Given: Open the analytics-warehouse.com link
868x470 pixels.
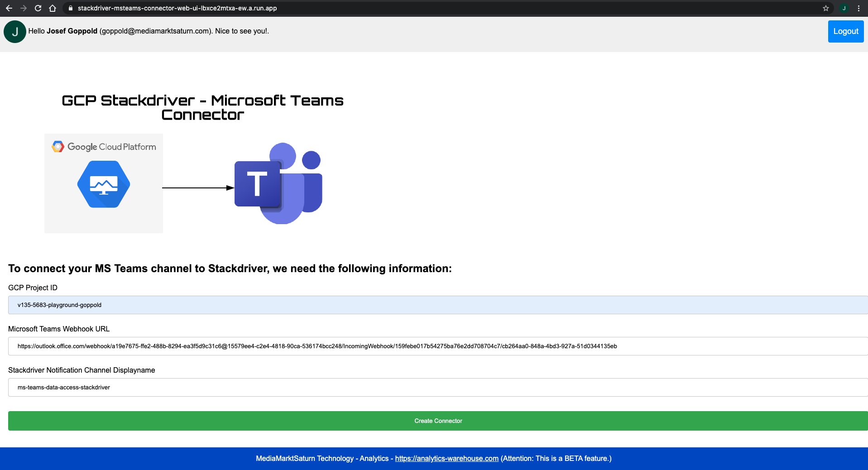Looking at the screenshot, I should (x=447, y=458).
